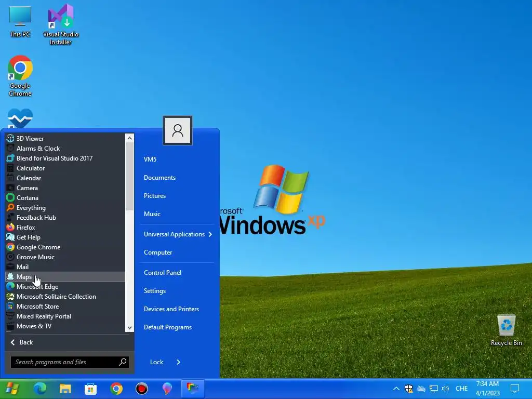Click the red record icon on taskbar

(x=141, y=389)
